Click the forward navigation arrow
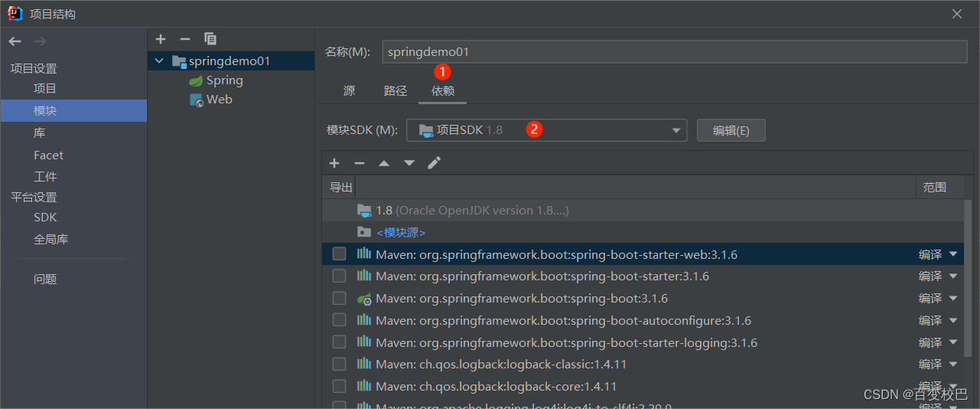 [40, 41]
